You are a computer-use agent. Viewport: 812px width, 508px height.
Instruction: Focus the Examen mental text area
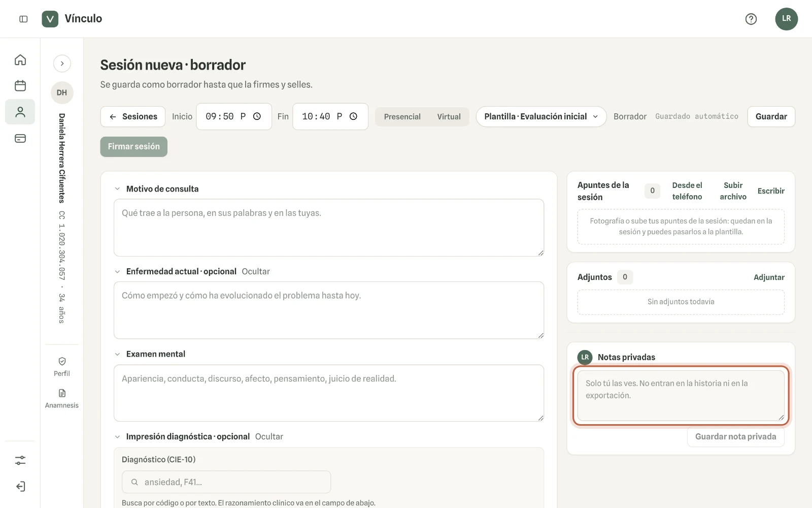point(329,393)
